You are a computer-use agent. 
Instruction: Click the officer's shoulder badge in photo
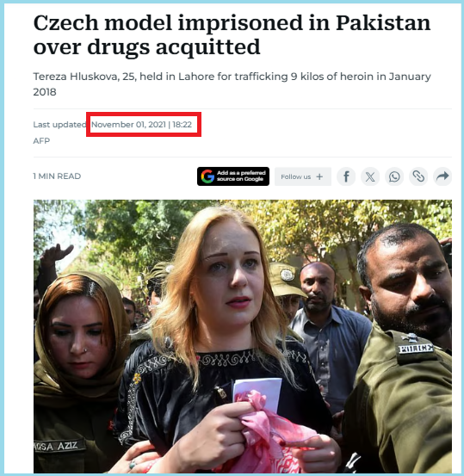(x=416, y=348)
